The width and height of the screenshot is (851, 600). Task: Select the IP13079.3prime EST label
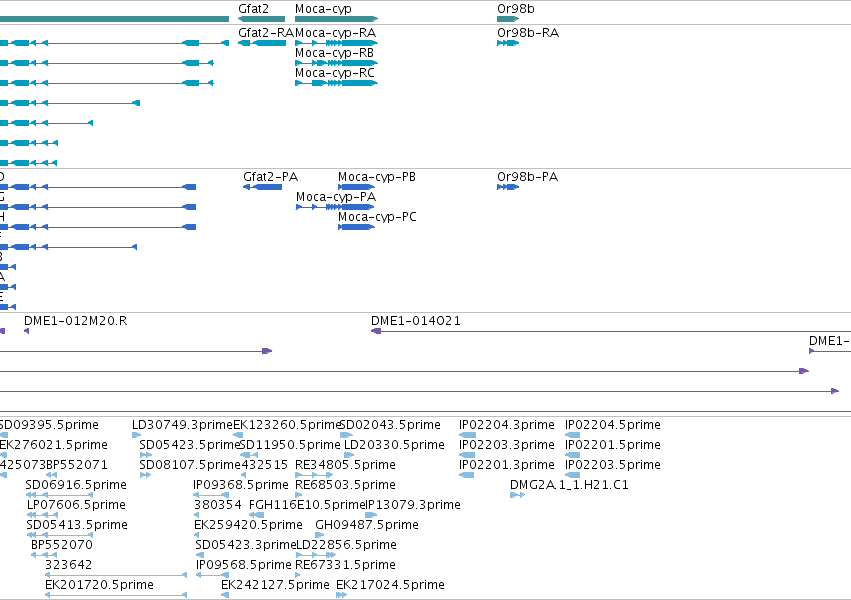413,505
